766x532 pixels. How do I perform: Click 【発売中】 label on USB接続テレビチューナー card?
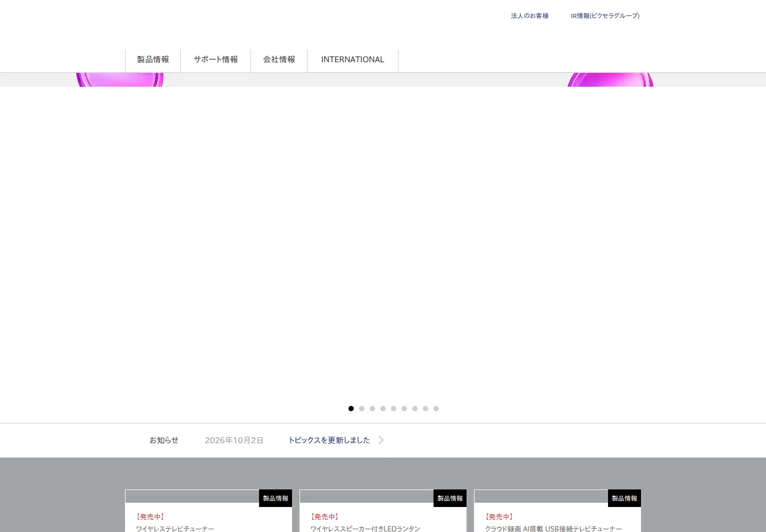point(499,517)
